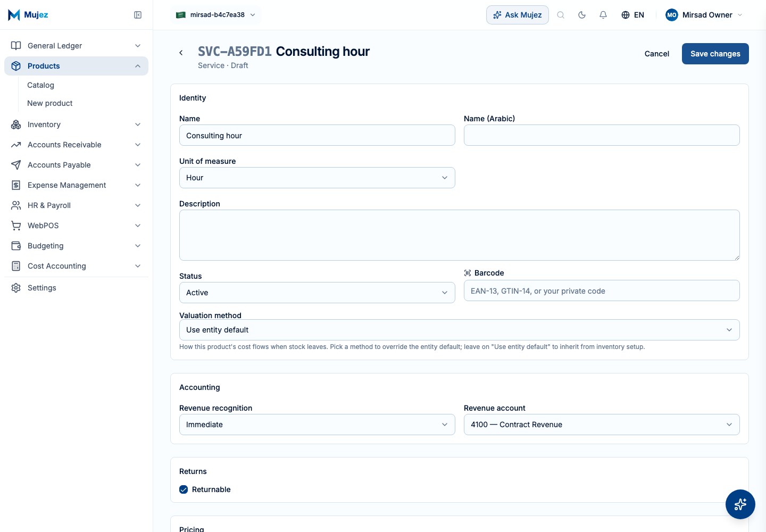Screen dimensions: 766x532
Task: Click the Save changes button
Action: point(715,54)
